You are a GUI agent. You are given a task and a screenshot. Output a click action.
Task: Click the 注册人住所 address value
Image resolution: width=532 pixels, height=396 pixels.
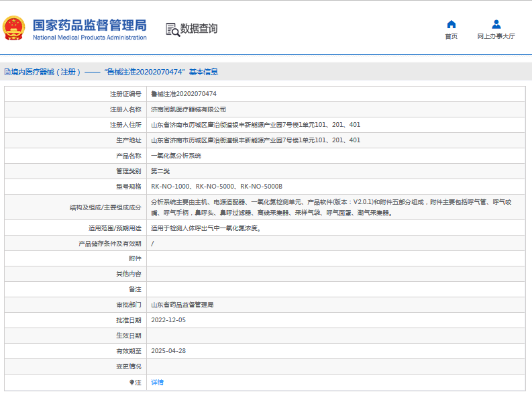[256, 125]
